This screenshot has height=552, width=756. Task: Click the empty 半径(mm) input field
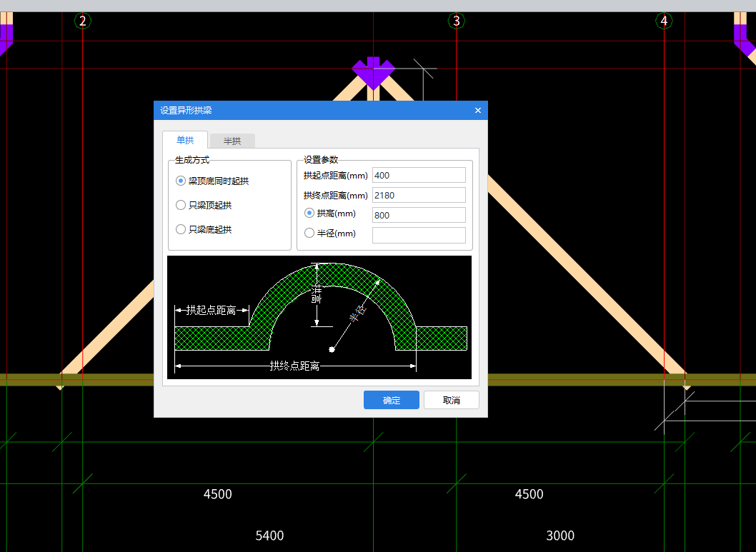click(419, 235)
